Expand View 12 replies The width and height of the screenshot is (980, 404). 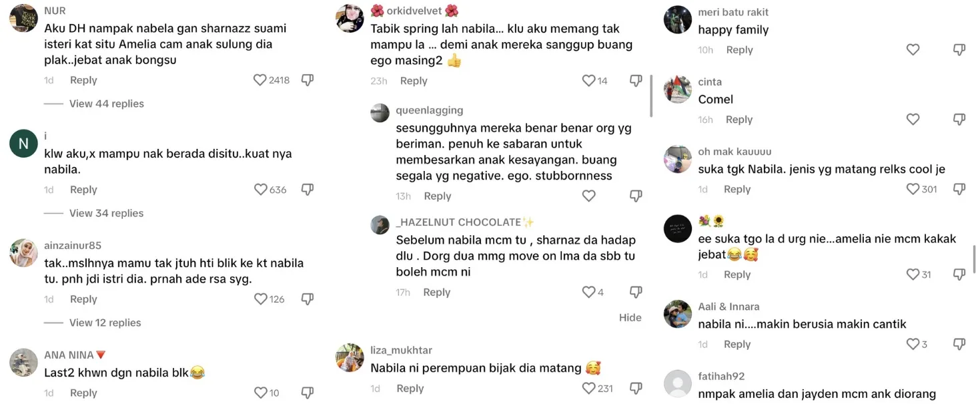tap(105, 323)
